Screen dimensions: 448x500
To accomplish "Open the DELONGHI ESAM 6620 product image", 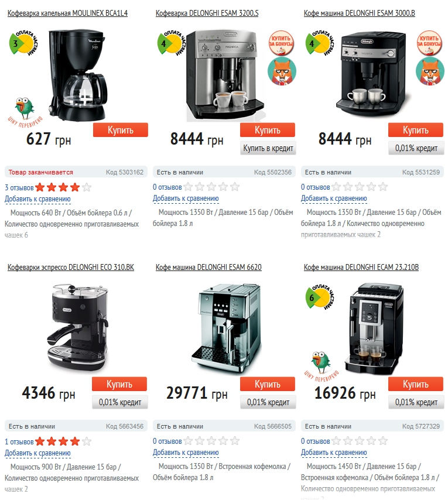I will click(227, 328).
